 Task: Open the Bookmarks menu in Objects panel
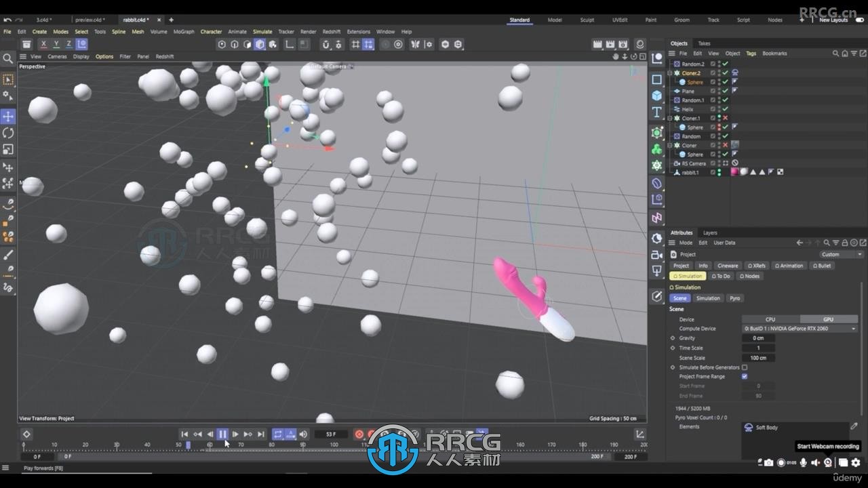774,54
